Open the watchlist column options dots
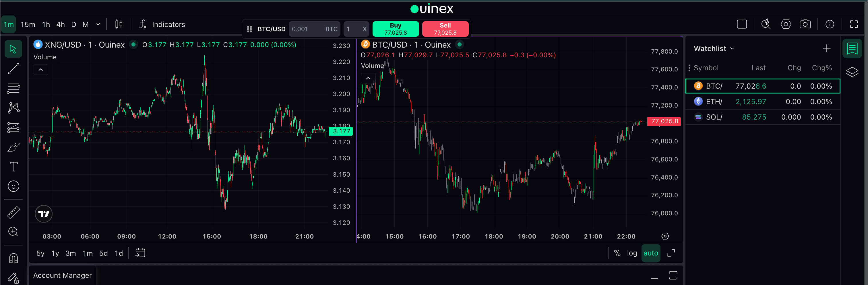This screenshot has height=285, width=868. coord(689,68)
